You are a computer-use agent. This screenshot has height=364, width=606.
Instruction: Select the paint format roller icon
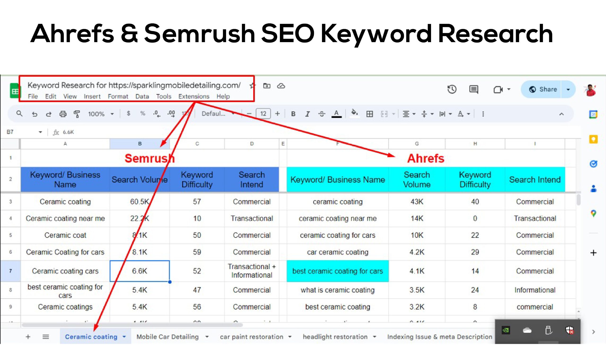(77, 114)
